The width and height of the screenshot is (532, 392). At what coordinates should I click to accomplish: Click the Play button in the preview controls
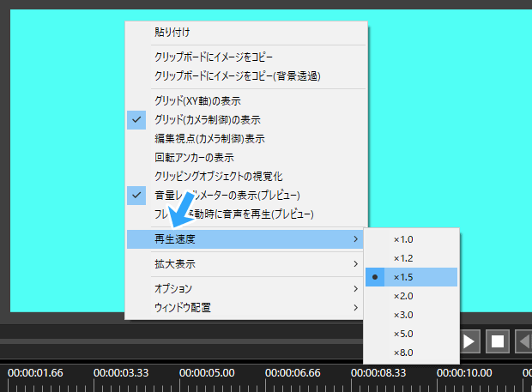470,341
